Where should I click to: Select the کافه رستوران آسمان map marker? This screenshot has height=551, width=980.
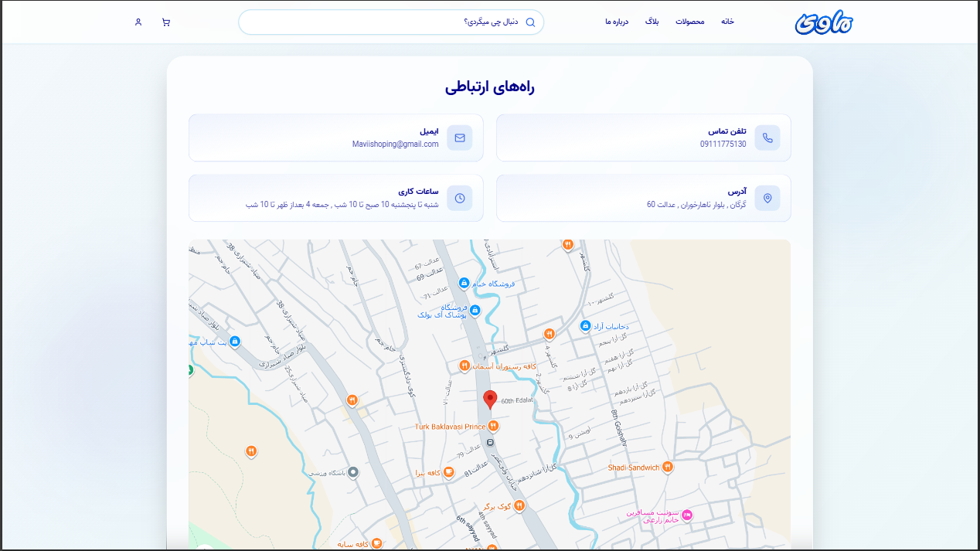(464, 365)
